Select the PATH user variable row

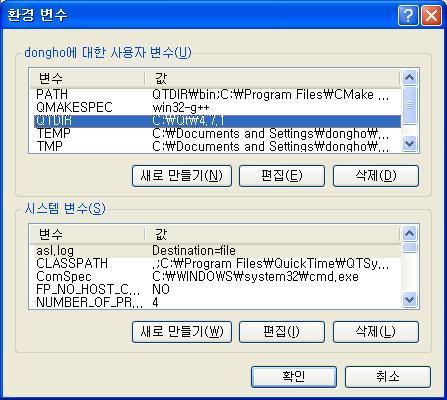(217, 94)
